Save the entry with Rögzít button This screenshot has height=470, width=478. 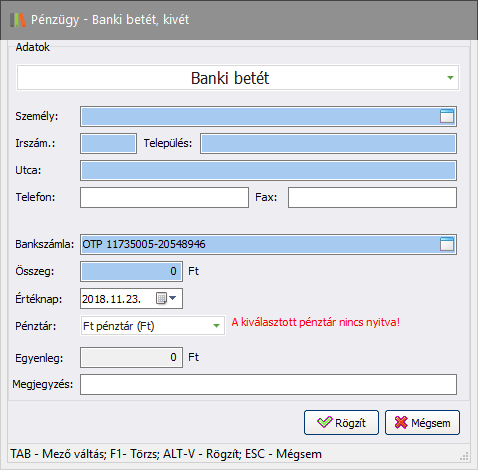click(341, 422)
